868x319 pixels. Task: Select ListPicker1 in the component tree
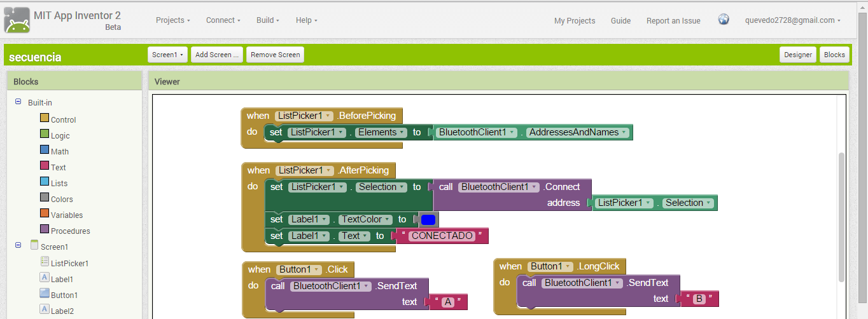pyautogui.click(x=70, y=263)
